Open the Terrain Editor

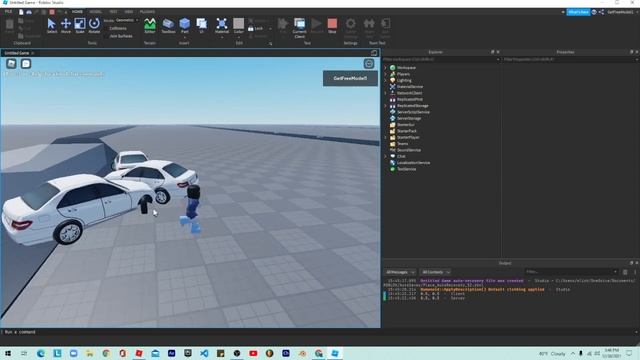(x=150, y=25)
